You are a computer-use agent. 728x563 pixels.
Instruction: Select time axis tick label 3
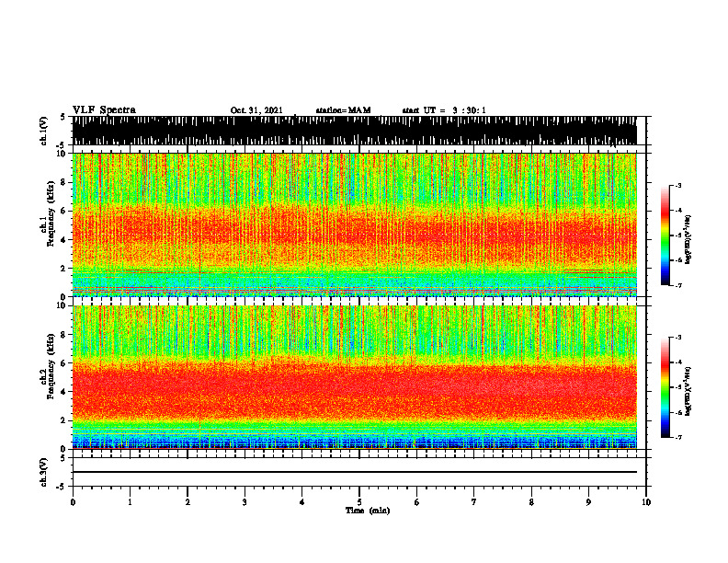245,502
